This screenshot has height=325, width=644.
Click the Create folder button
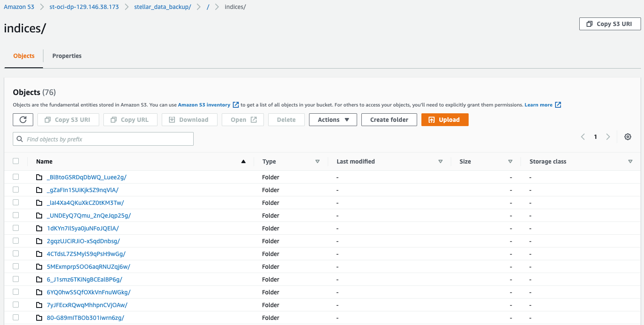(x=389, y=120)
